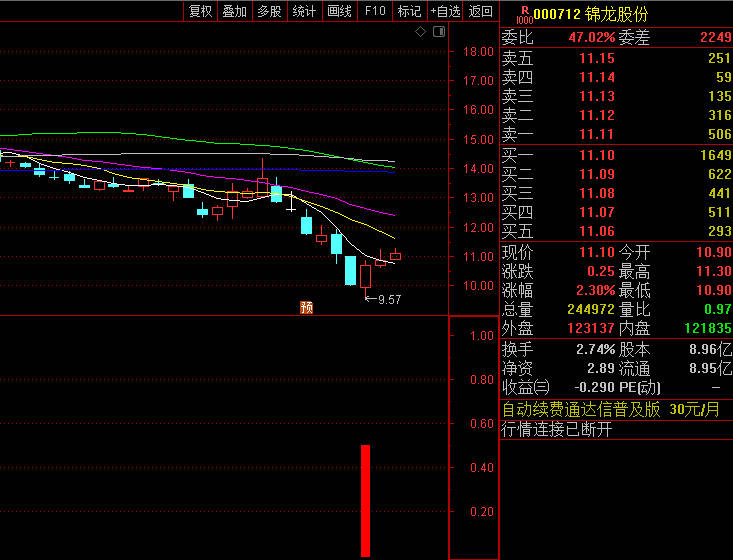
Task: Select the 卖四 price 11.14
Action: click(597, 77)
